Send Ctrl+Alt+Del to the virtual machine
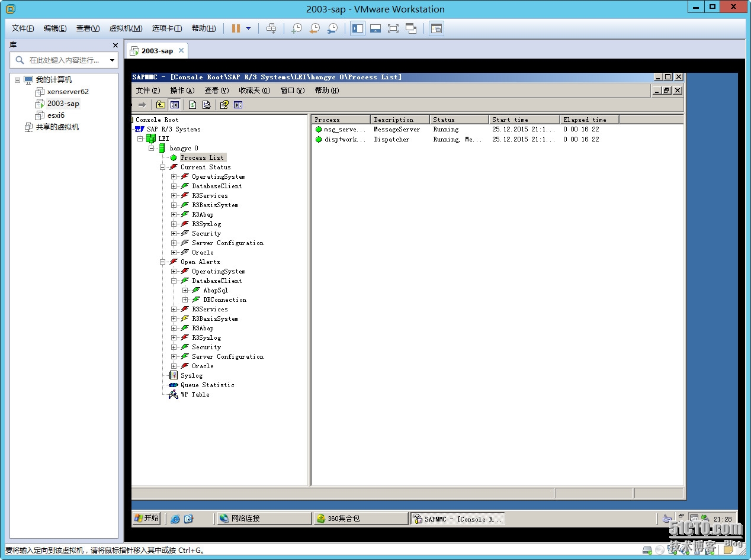Image resolution: width=751 pixels, height=560 pixels. pos(271,28)
